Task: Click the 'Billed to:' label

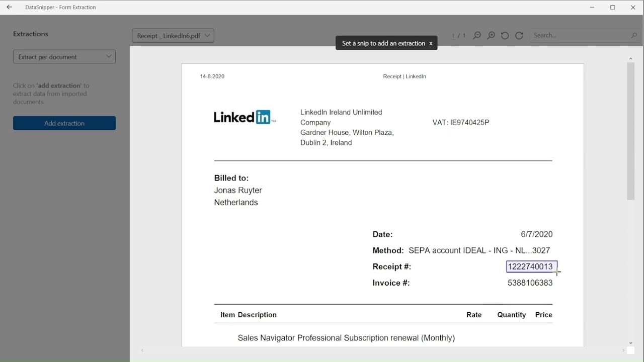Action: pos(231,178)
